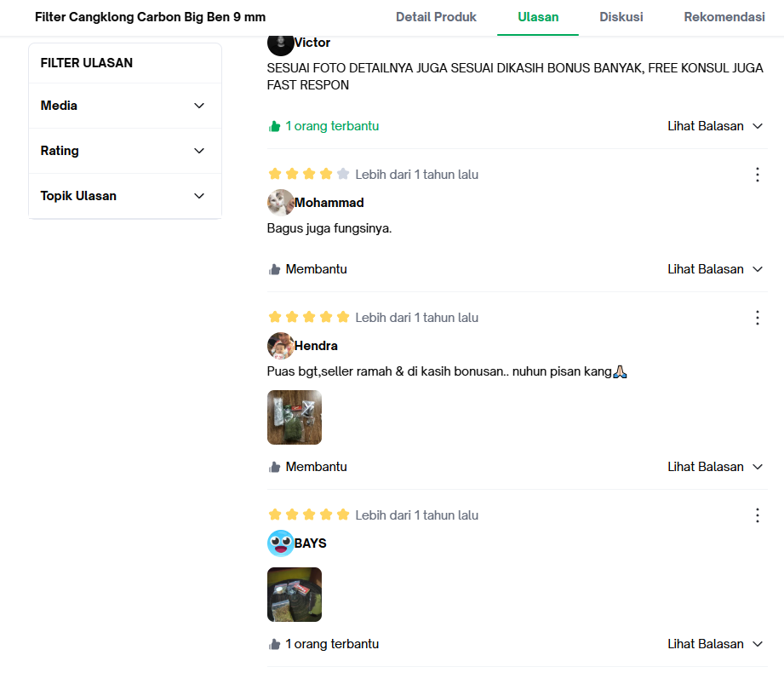Open three-dot menu on Mohammad's review

pyautogui.click(x=757, y=175)
